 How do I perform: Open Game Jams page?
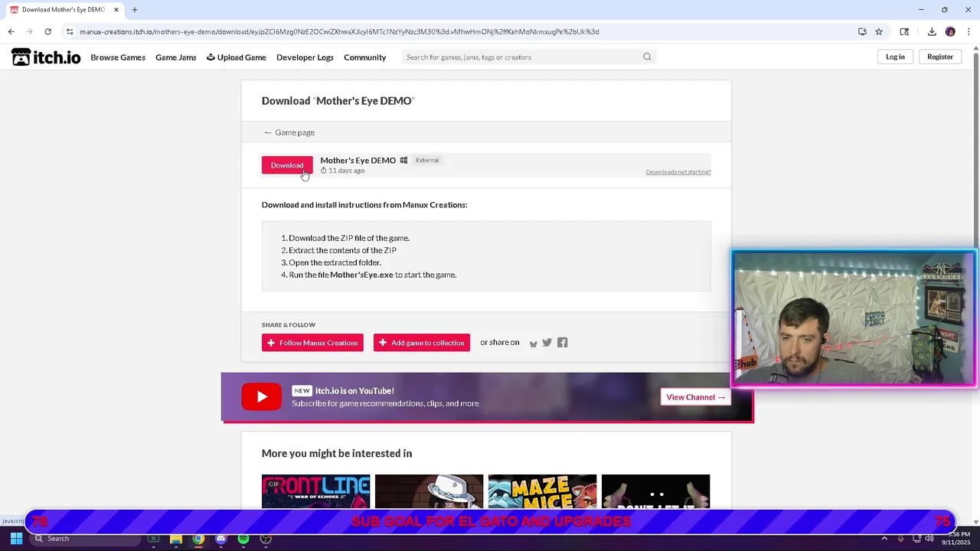(x=176, y=57)
